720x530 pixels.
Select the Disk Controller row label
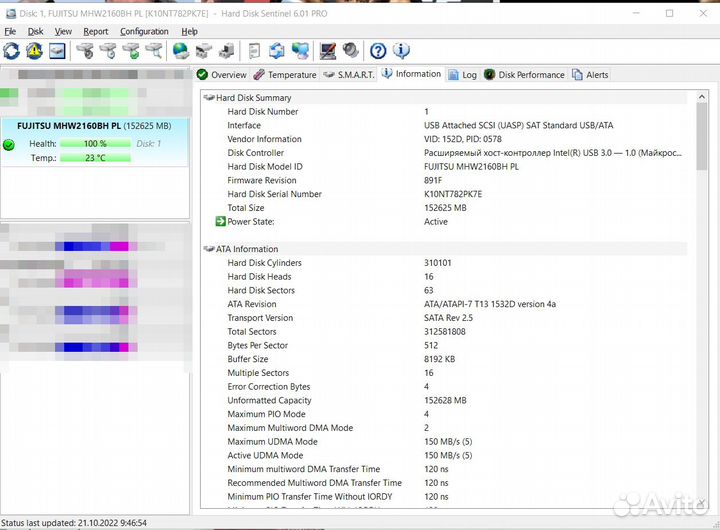click(x=255, y=153)
